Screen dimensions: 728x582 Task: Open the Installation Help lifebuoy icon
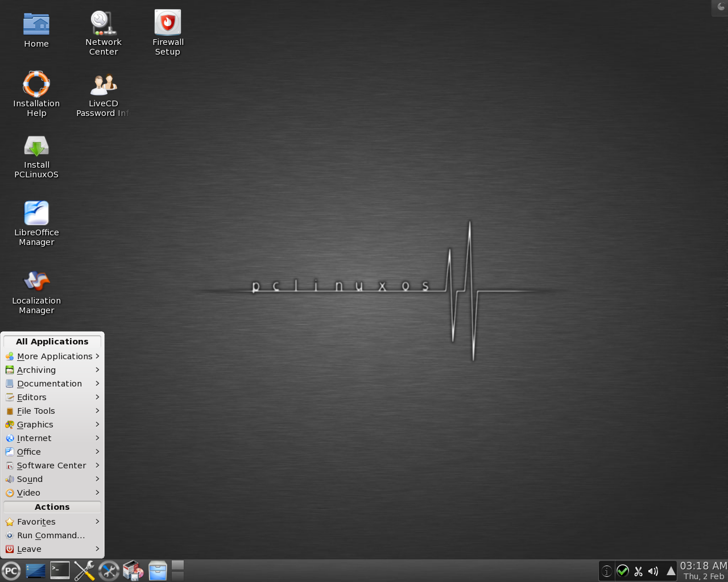pos(36,84)
